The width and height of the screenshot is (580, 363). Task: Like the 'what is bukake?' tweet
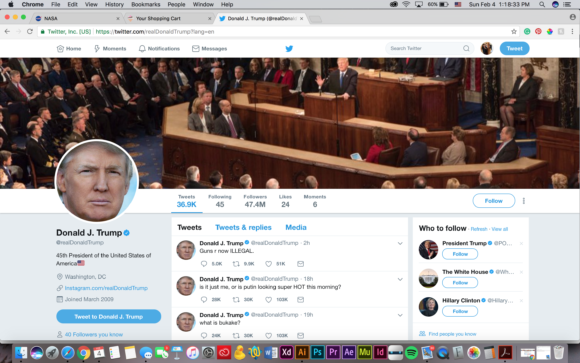[x=269, y=336]
